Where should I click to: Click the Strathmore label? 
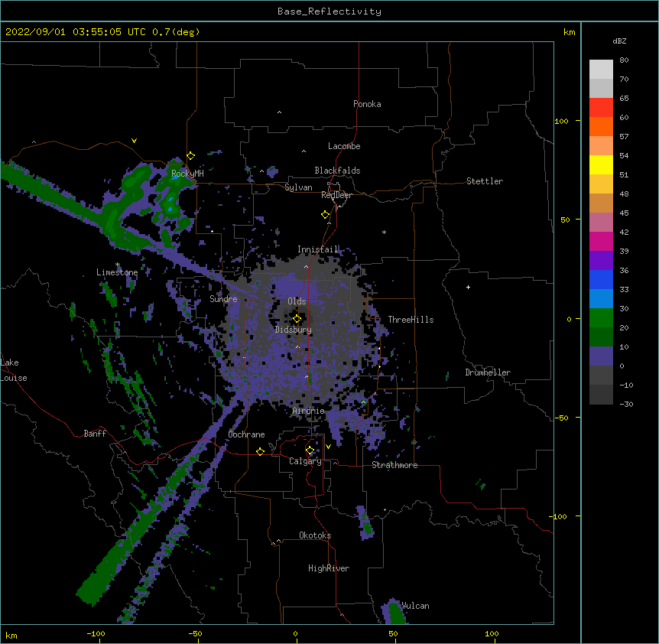(394, 465)
